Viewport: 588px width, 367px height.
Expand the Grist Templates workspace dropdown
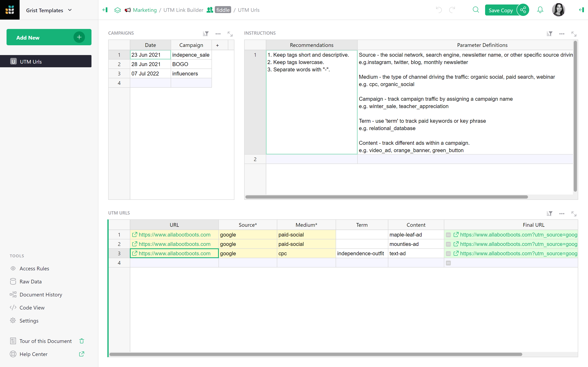pyautogui.click(x=70, y=10)
